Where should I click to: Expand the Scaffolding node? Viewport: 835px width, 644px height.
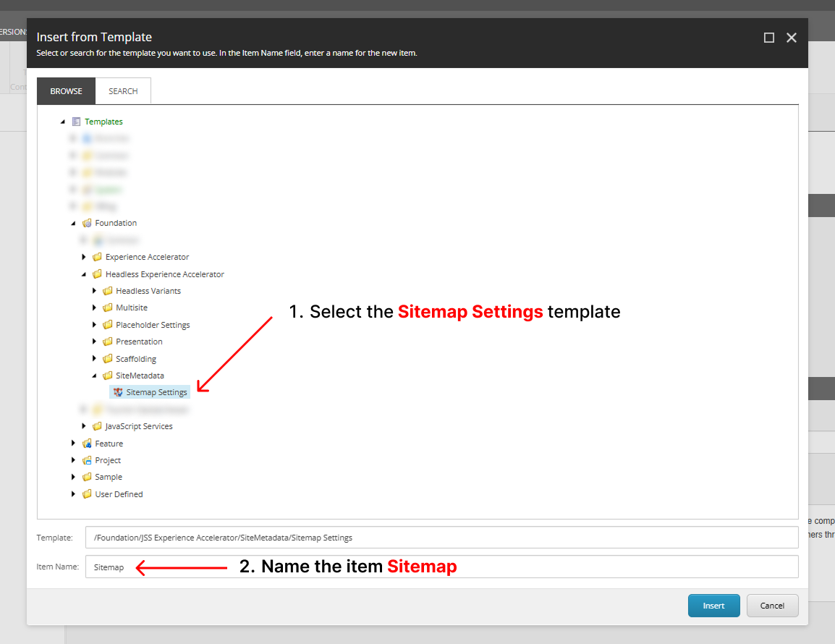(94, 358)
